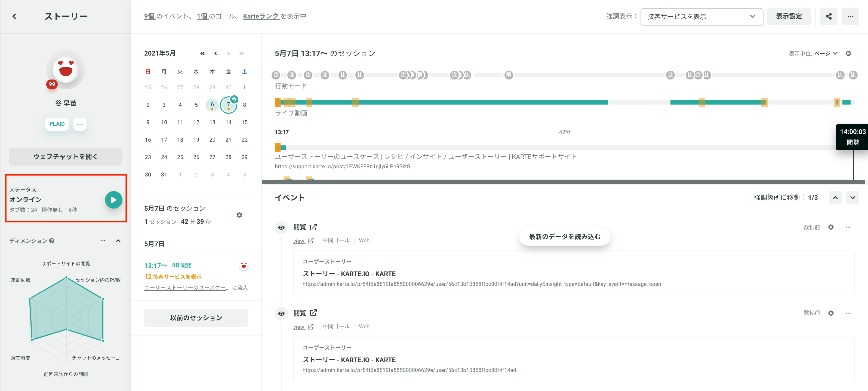Screen dimensions: 868x391
Task: Play the live session in ステータス panel
Action: coord(113,200)
